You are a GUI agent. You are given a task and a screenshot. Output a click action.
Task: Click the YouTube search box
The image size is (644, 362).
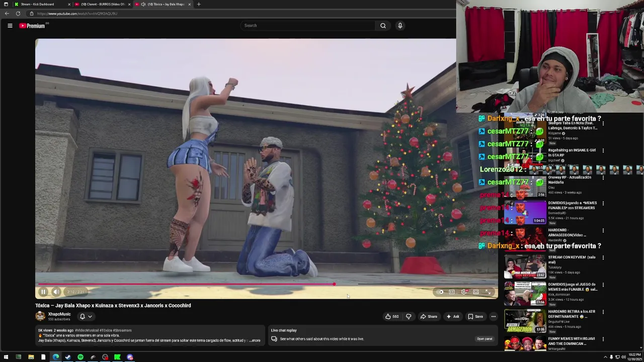pyautogui.click(x=308, y=26)
